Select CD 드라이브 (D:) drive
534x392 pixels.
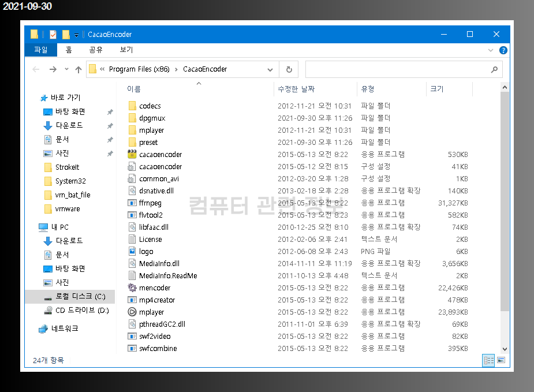tap(82, 310)
